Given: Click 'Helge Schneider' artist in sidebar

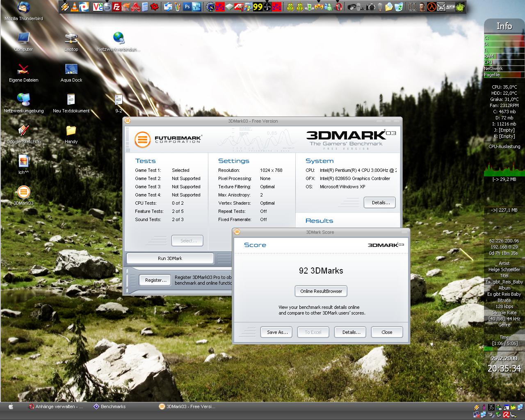Looking at the screenshot, I should pyautogui.click(x=504, y=269).
